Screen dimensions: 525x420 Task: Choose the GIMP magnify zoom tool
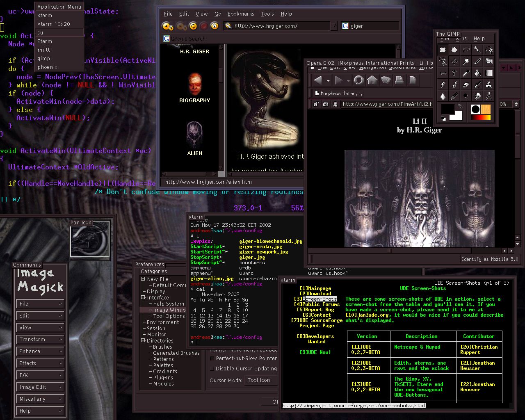466,62
